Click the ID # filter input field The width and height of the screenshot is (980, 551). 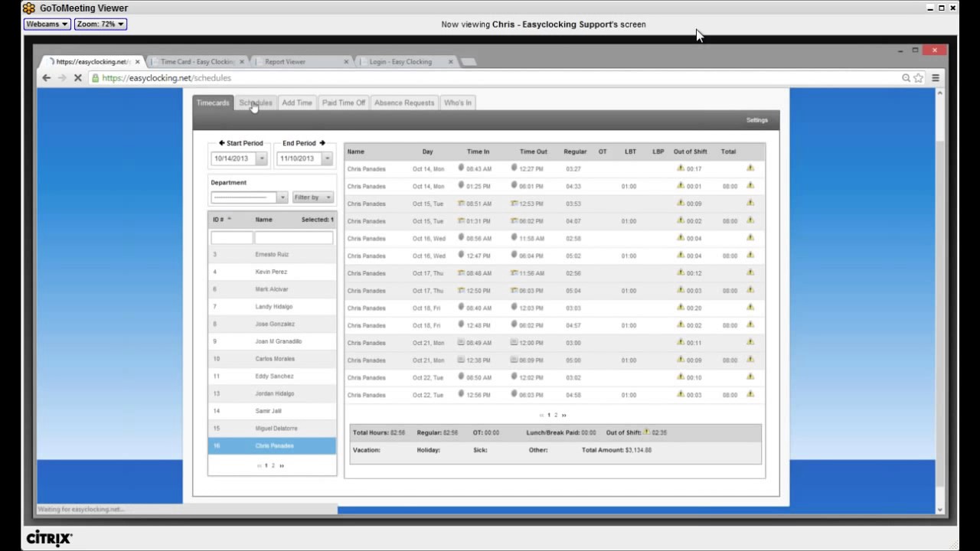(232, 238)
